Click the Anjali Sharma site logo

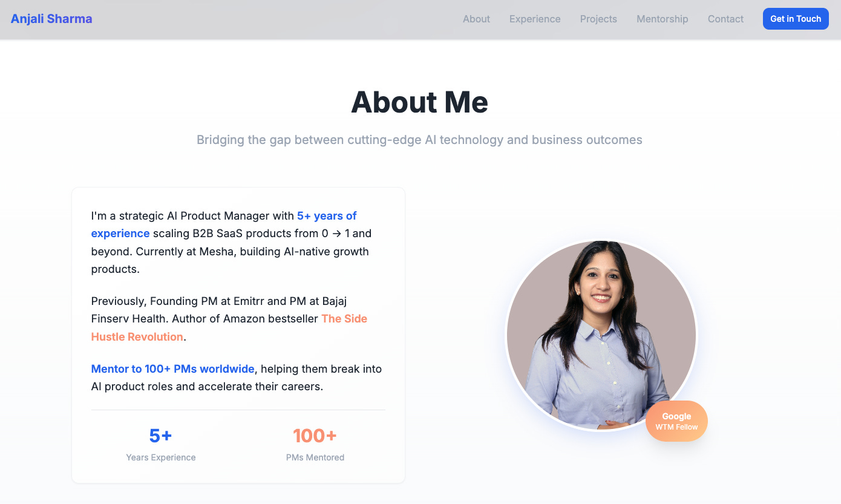pyautogui.click(x=51, y=19)
